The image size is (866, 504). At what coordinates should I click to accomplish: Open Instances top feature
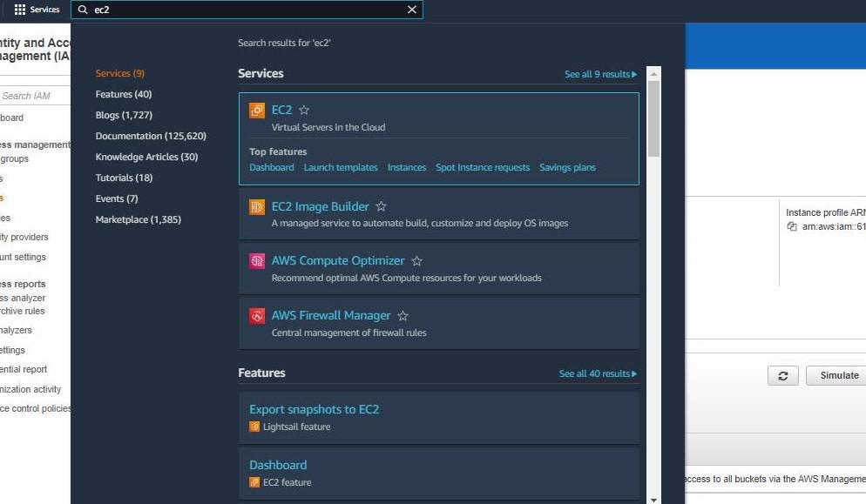(x=407, y=167)
